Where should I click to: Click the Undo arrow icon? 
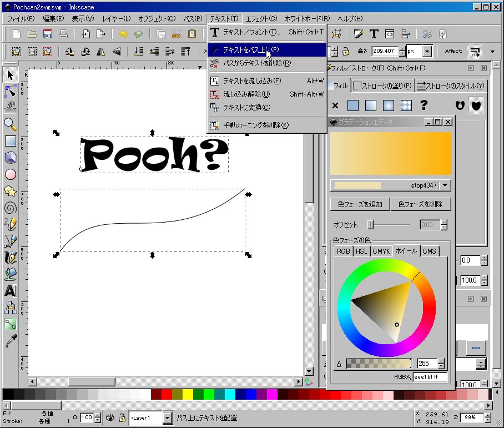(123, 34)
